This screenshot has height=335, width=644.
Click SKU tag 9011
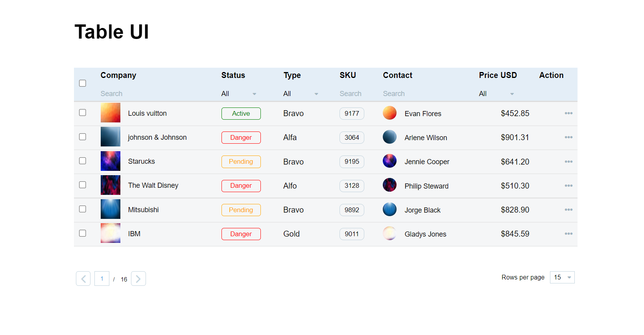point(352,234)
